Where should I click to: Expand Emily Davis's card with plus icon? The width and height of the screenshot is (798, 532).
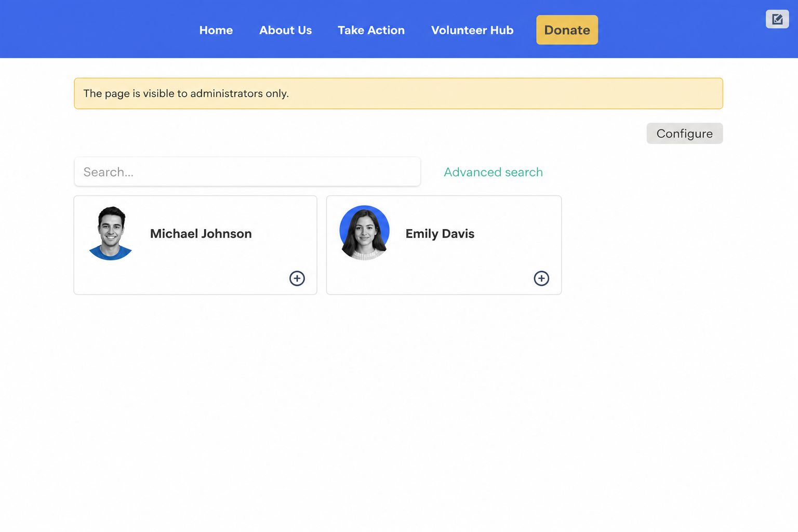541,278
